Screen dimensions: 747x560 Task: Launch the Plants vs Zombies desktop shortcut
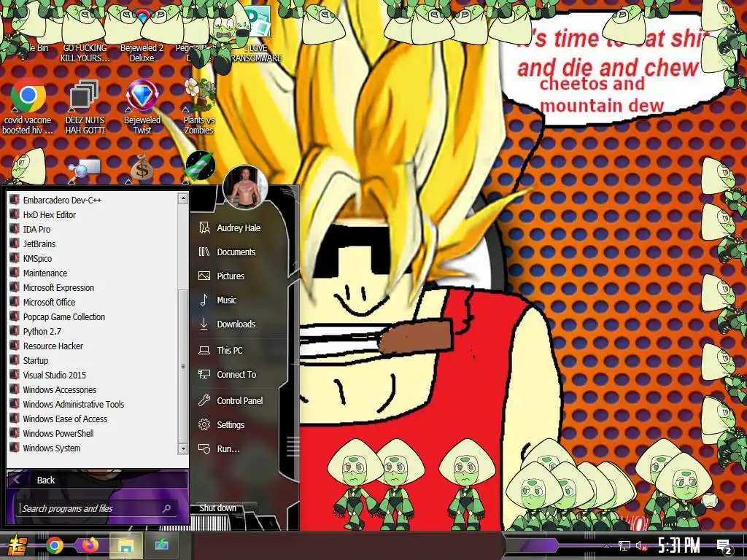pos(199,106)
